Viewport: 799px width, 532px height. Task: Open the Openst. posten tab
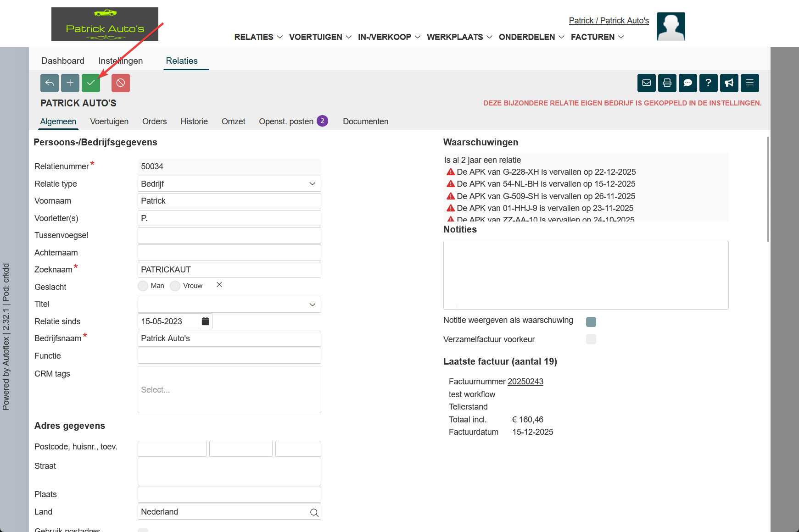(x=286, y=122)
